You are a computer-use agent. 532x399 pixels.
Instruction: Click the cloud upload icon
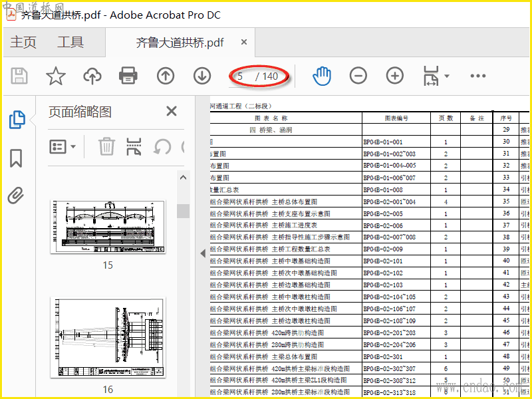[92, 76]
